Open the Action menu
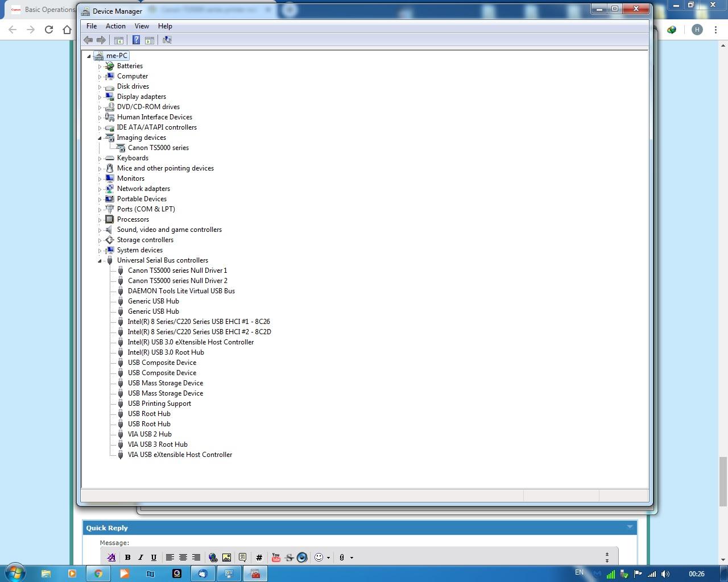Screen dimensions: 728x582 [x=115, y=26]
